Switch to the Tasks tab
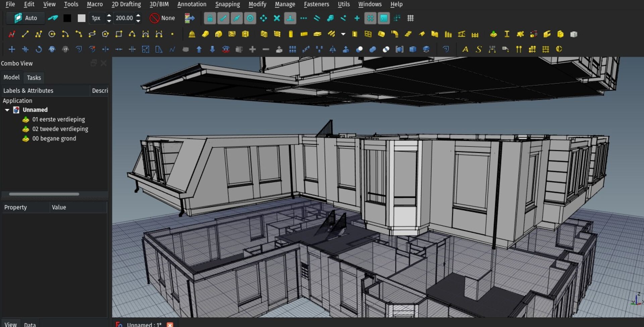Screen dimensions: 644x327 coord(34,78)
